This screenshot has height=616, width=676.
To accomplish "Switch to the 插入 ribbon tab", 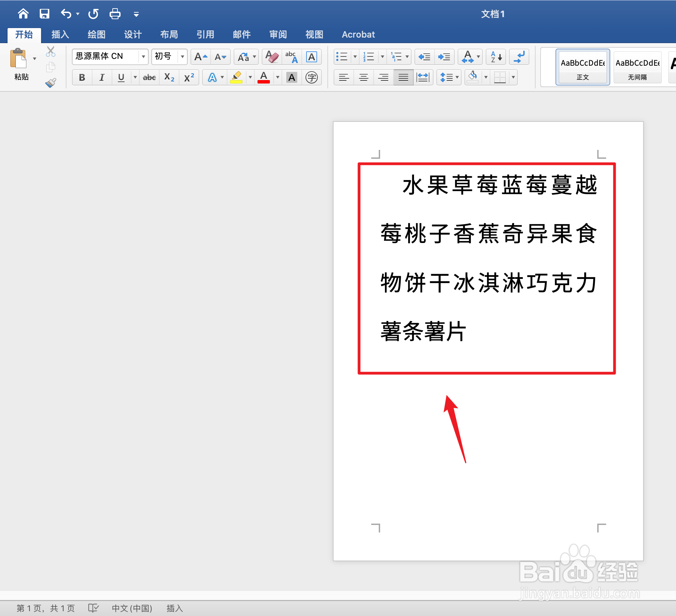I will pyautogui.click(x=60, y=34).
